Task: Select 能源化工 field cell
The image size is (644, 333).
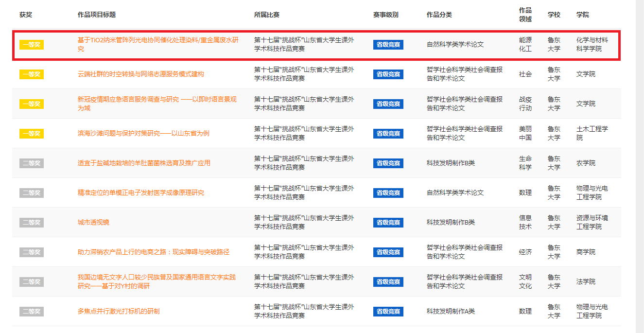Action: (525, 44)
